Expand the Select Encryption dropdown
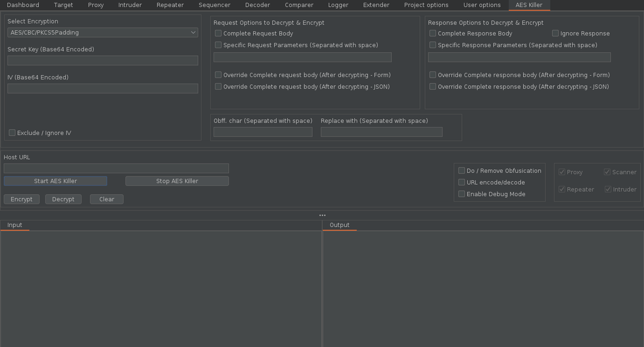Screen dimensions: 644x347 pyautogui.click(x=103, y=33)
